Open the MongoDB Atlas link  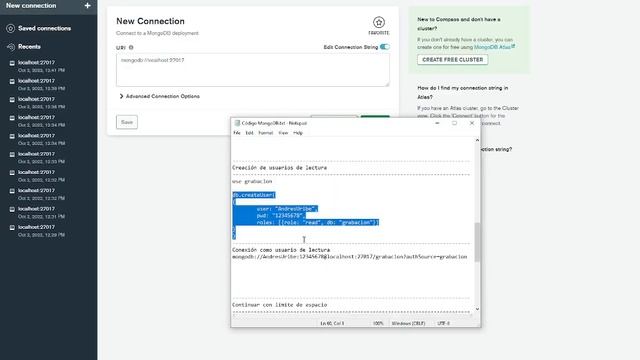(494, 47)
